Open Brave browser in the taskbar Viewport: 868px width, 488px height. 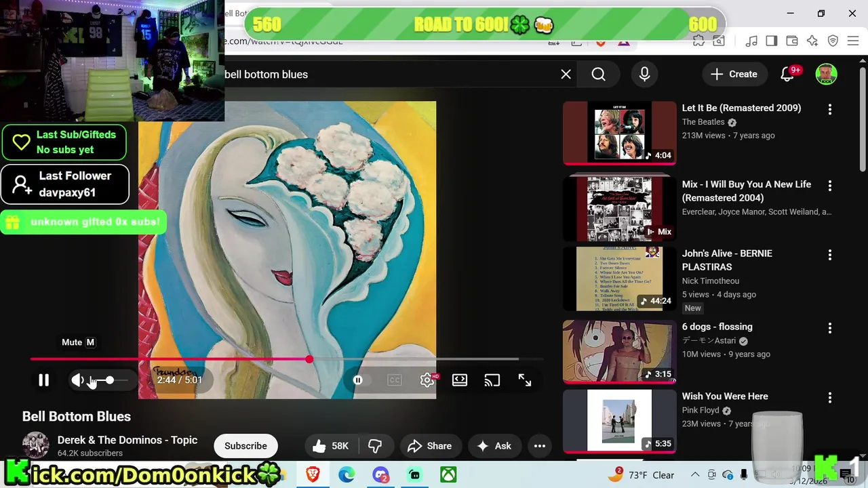(313, 474)
